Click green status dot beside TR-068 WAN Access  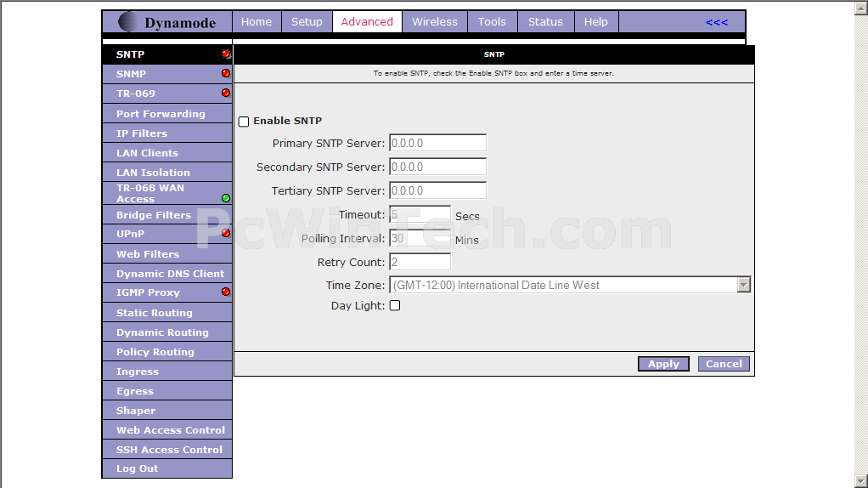coord(226,198)
